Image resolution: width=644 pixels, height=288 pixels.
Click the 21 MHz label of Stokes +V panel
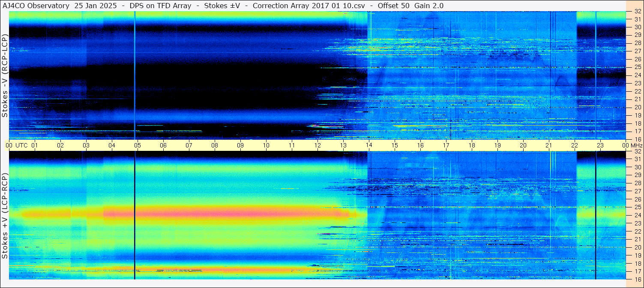pyautogui.click(x=637, y=239)
